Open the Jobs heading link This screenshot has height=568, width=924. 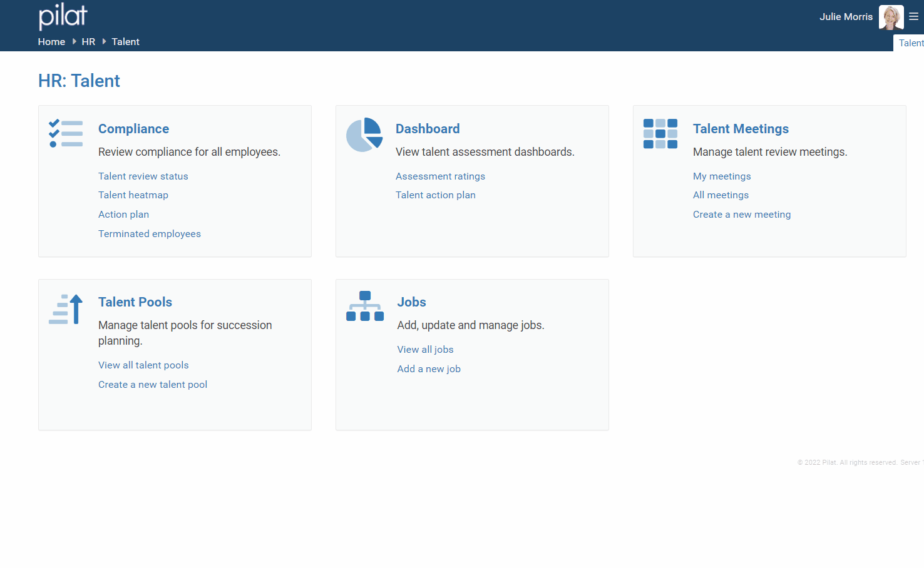pos(411,302)
